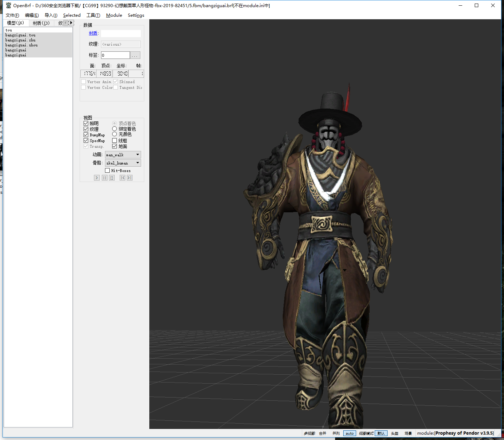
Task: Step forward to next animation frame
Action: (x=130, y=178)
